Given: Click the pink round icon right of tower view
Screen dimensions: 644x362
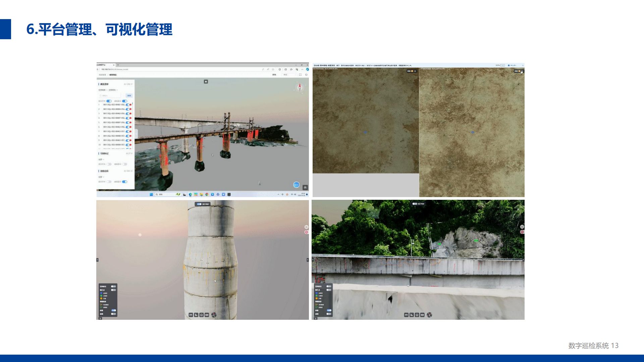Looking at the screenshot, I should tap(306, 232).
